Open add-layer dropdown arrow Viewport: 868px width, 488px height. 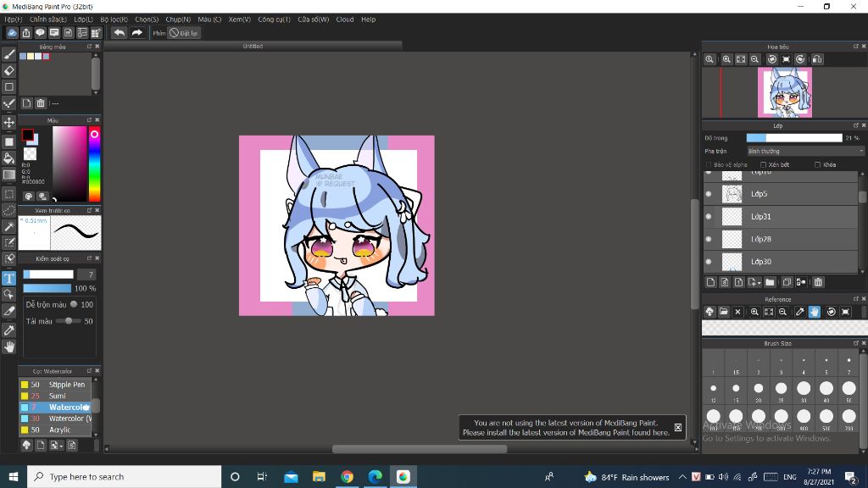click(x=759, y=283)
